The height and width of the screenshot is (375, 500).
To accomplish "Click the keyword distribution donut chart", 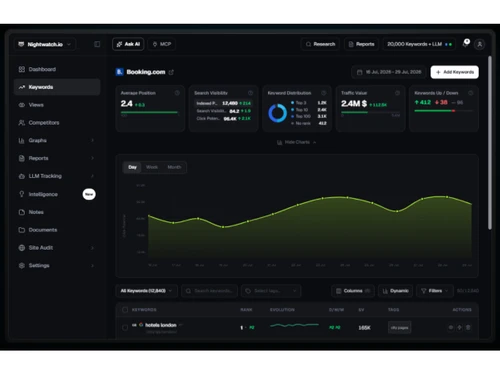I will coord(278,113).
